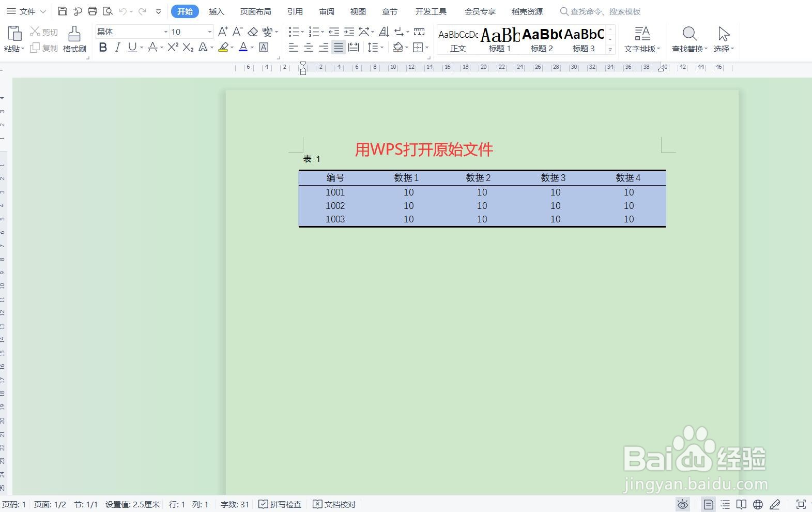
Task: Apply blue font color A
Action: pos(243,48)
